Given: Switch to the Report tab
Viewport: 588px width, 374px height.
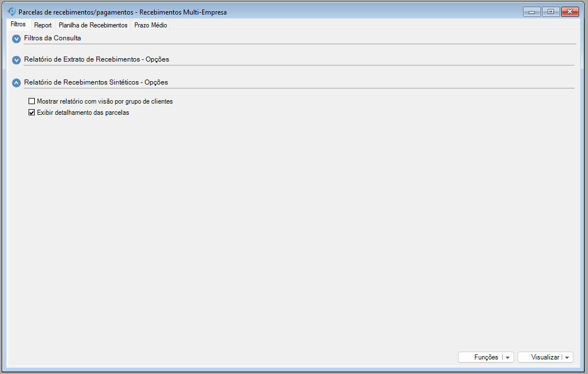Looking at the screenshot, I should point(43,25).
